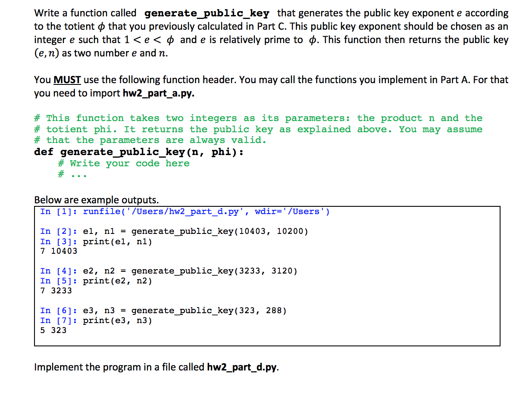Click the hw2_part_d.py filename at bottom
Viewport: 532px width, 417px height.
point(242,367)
